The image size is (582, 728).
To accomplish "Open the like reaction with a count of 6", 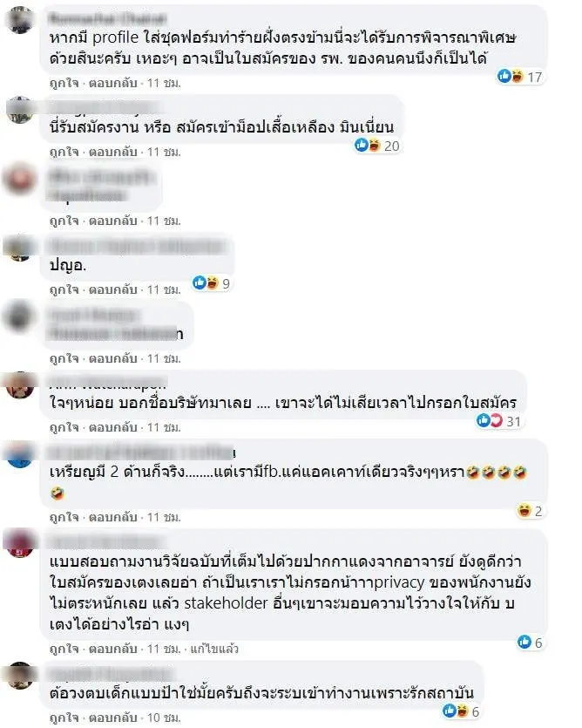I will 530,643.
